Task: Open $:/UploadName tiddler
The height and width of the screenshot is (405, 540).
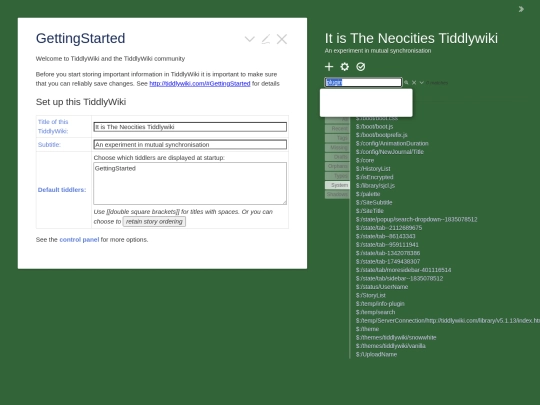Action: tap(376, 354)
